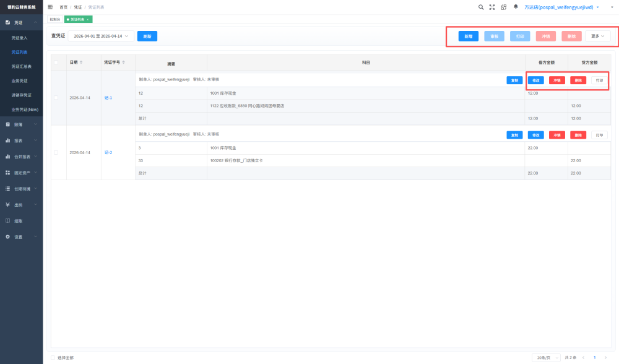Check the header select-all checkbox in table
Viewport: 619px width, 364px height.
pyautogui.click(x=56, y=63)
